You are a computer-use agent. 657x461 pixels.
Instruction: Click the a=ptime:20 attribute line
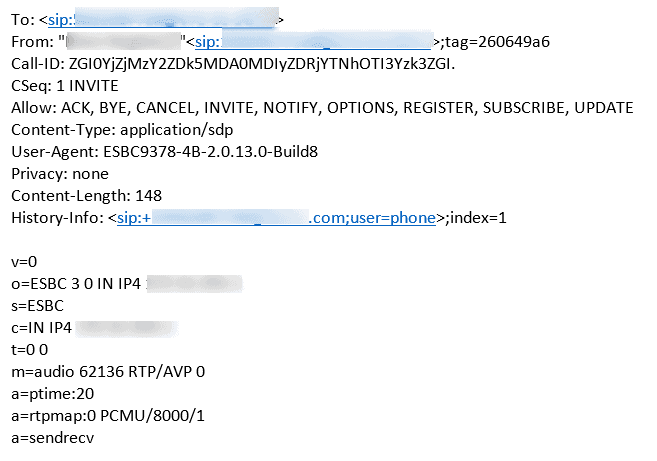[x=52, y=394]
